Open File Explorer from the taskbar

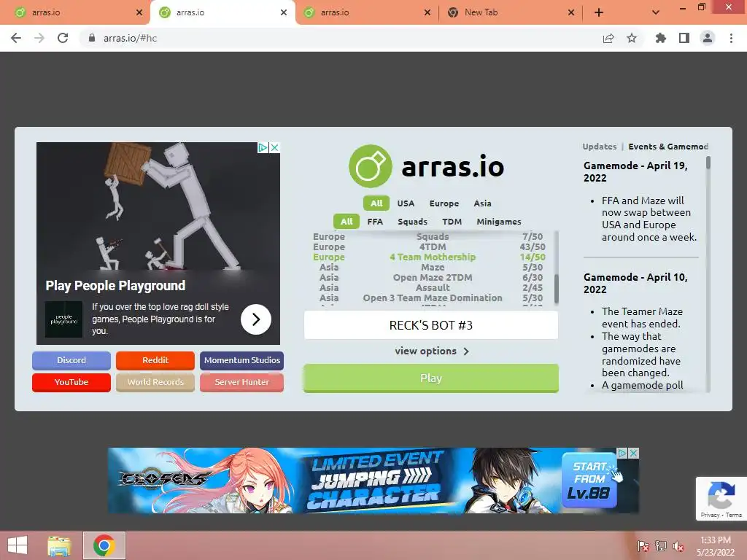coord(59,545)
